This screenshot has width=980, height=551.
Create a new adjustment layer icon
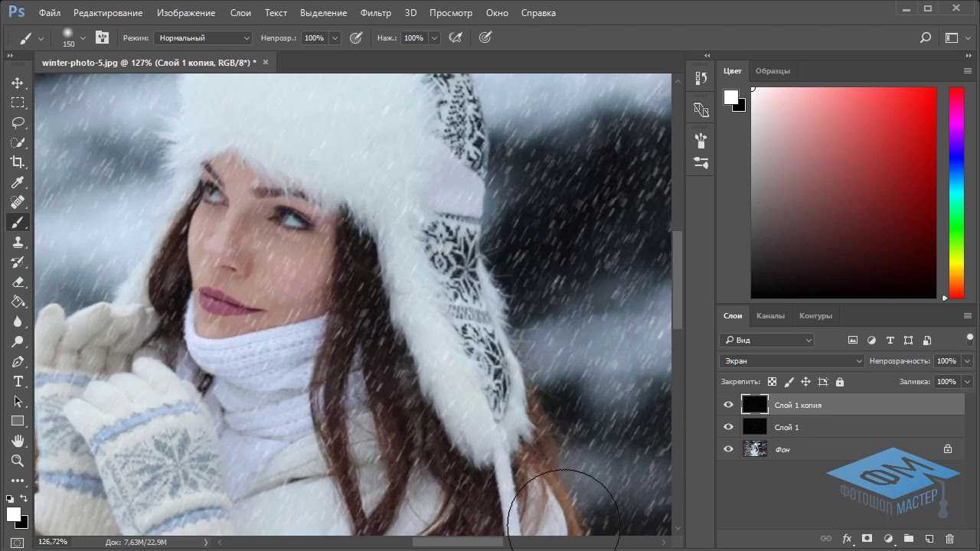point(888,539)
